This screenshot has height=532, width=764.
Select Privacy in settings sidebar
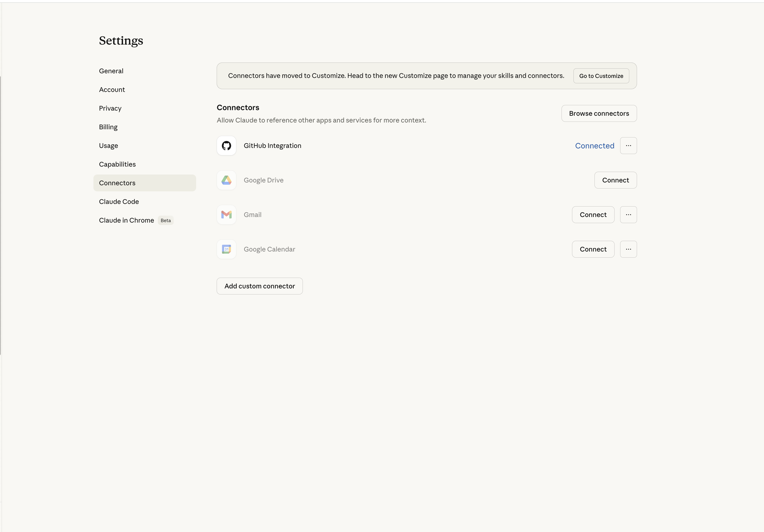point(110,108)
